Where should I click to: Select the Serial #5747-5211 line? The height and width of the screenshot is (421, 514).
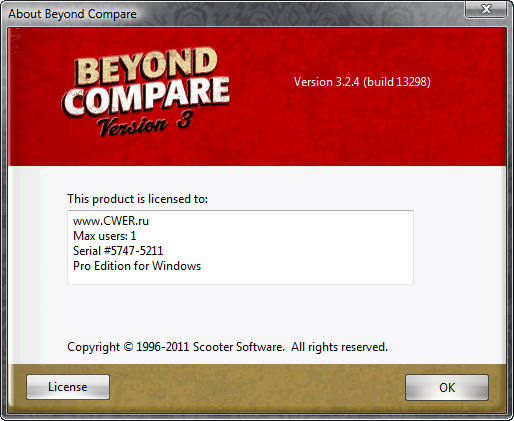(x=118, y=251)
